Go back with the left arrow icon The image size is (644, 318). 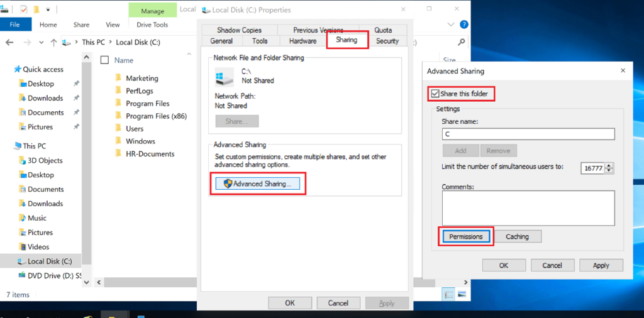[x=9, y=42]
